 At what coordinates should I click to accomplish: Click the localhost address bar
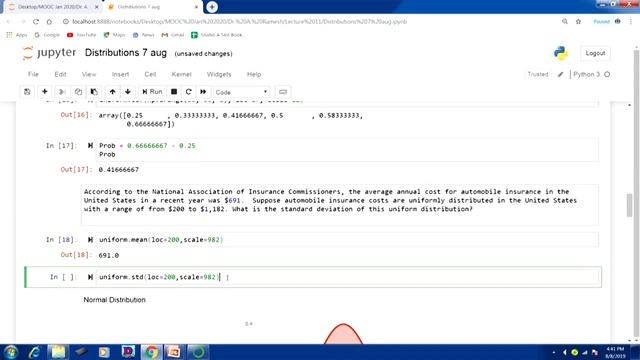(x=239, y=22)
